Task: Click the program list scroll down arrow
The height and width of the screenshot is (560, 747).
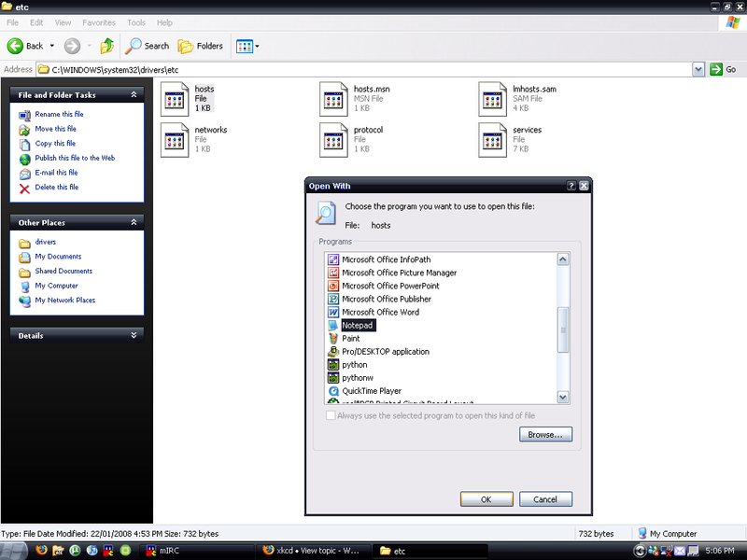Action: pyautogui.click(x=563, y=398)
